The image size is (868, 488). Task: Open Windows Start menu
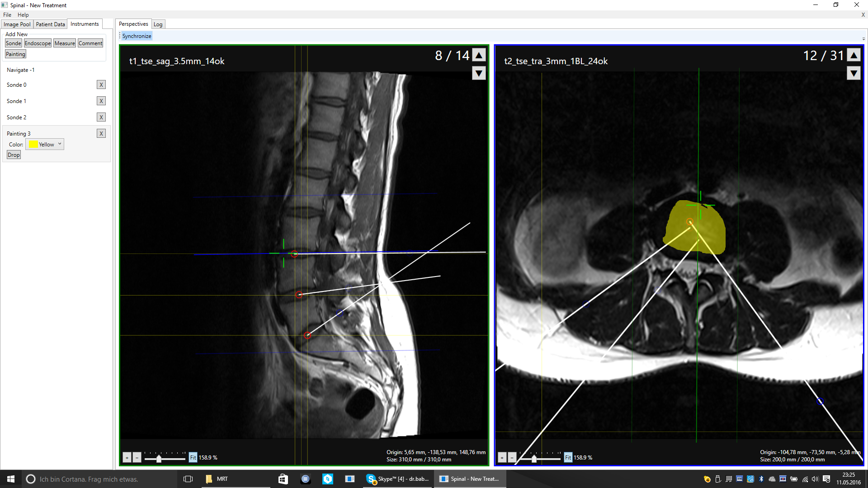[x=11, y=479]
